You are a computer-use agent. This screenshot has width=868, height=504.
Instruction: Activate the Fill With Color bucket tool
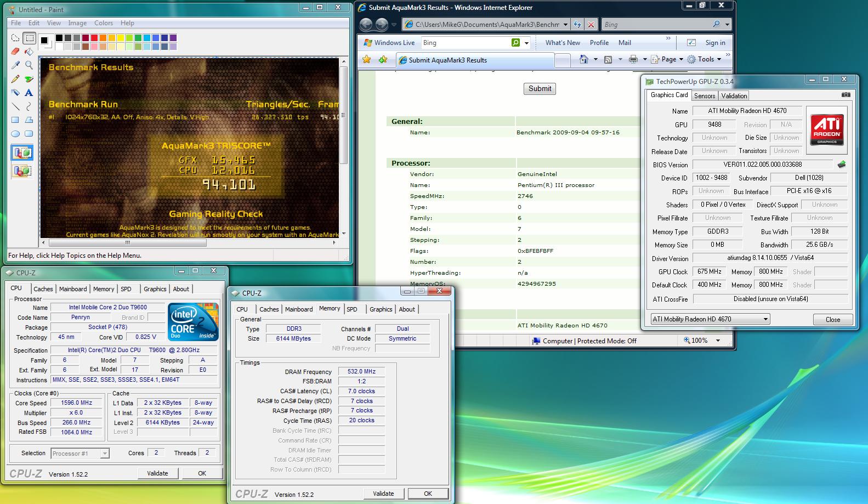coord(29,52)
